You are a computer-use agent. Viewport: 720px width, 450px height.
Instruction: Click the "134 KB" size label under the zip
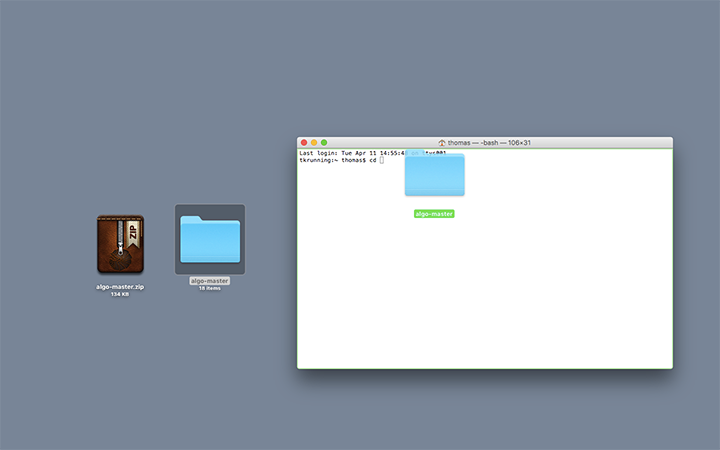point(120,294)
